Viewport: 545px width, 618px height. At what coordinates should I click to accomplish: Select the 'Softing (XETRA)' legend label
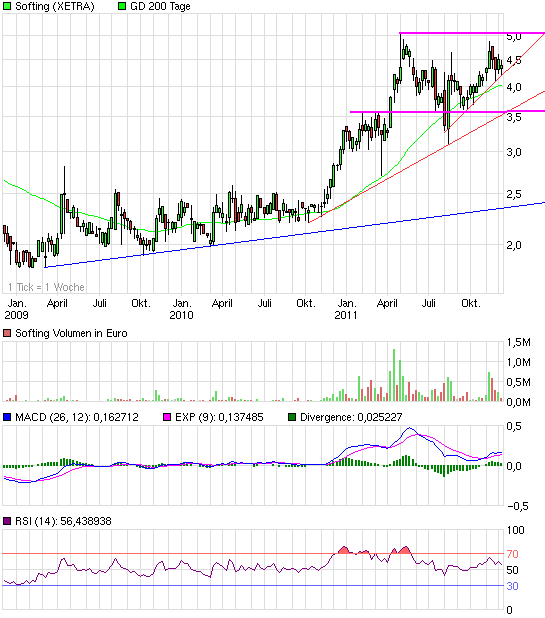55,6
